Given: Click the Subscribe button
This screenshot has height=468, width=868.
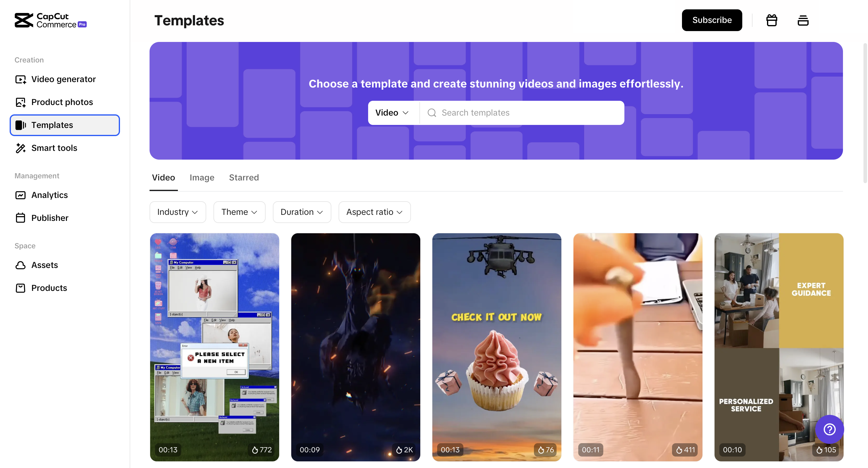Looking at the screenshot, I should (712, 20).
